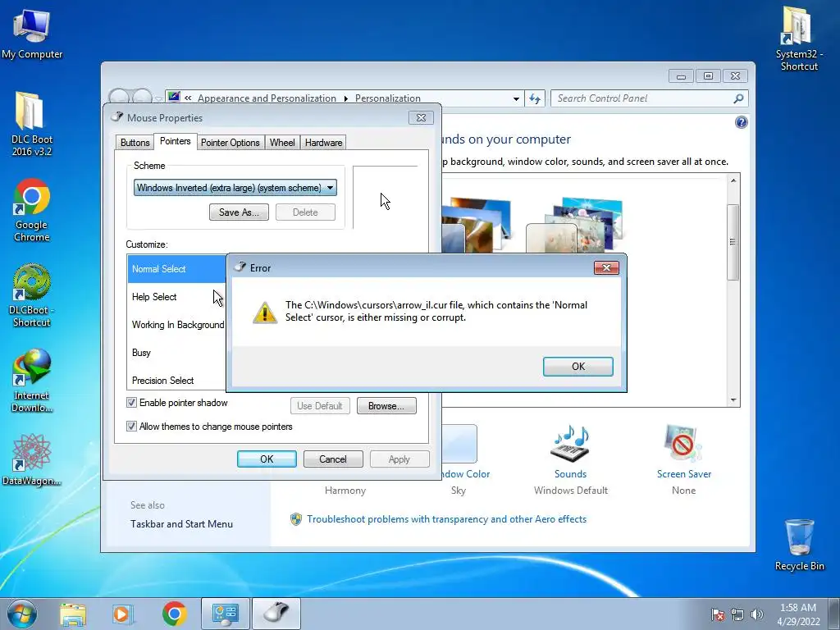Toggle Allow themes to change mouse pointers
The height and width of the screenshot is (630, 840).
pyautogui.click(x=131, y=427)
